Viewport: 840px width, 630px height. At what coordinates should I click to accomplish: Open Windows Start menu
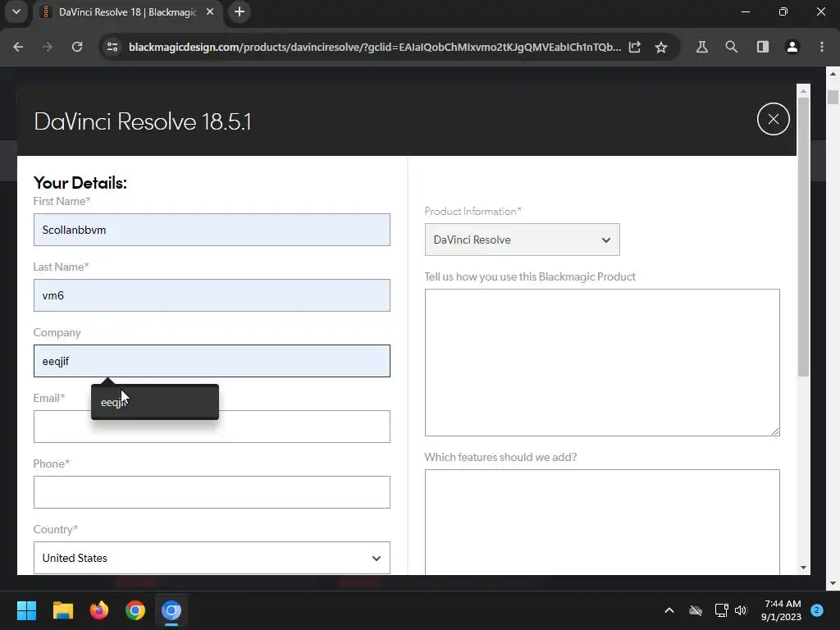[x=26, y=610]
